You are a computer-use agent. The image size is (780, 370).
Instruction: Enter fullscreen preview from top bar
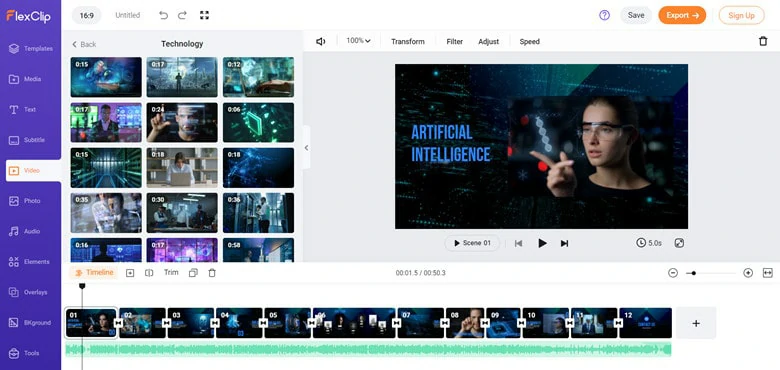click(204, 15)
